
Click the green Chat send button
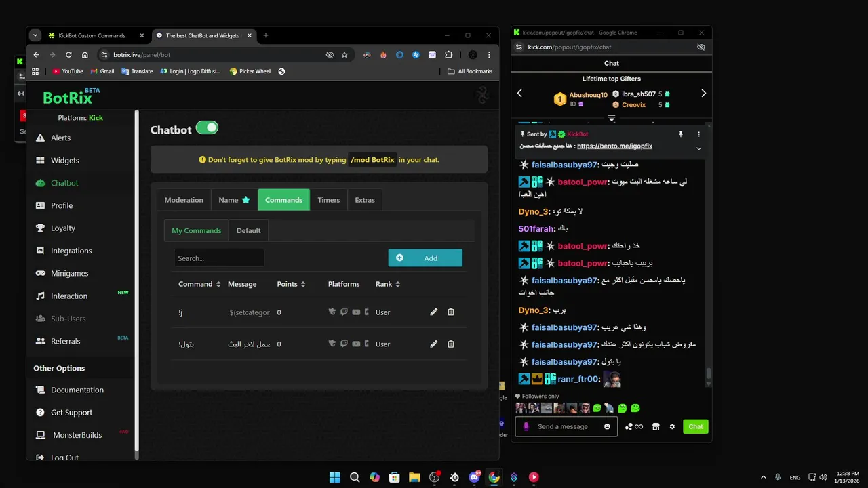coord(696,426)
